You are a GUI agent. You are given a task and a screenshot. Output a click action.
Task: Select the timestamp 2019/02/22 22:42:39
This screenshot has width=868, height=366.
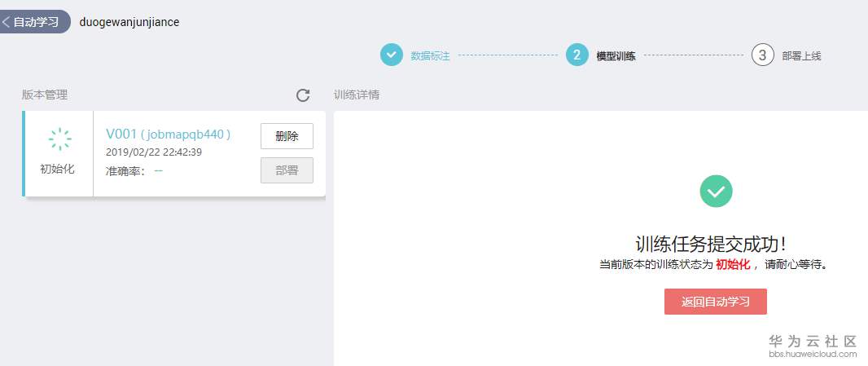tap(153, 152)
